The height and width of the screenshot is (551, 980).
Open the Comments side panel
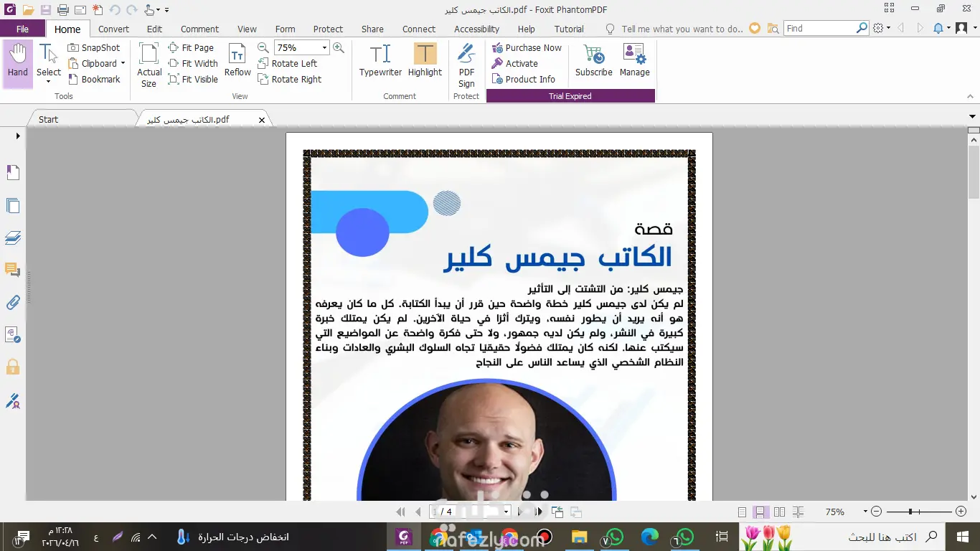click(x=13, y=270)
